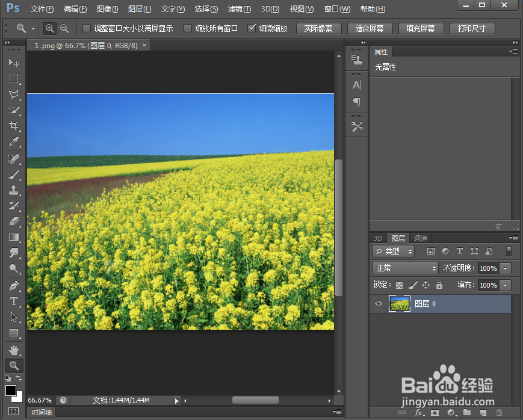523x420 pixels.
Task: Select the Horizontal Type tool
Action: coord(14,301)
